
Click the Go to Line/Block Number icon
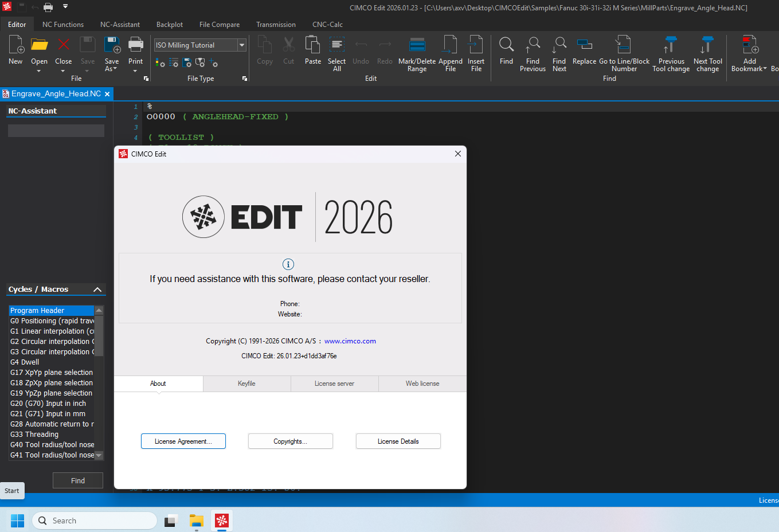624,45
